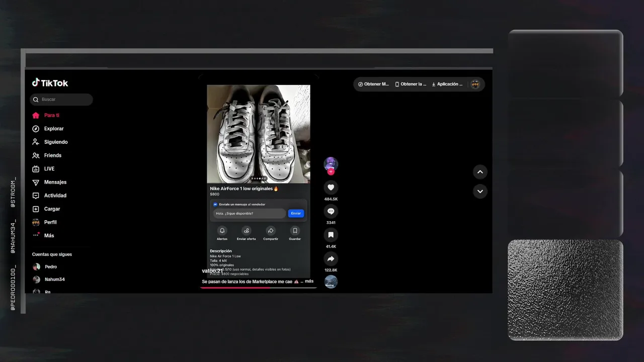The width and height of the screenshot is (644, 362).
Task: Share video with the arrow icon
Action: click(x=331, y=259)
